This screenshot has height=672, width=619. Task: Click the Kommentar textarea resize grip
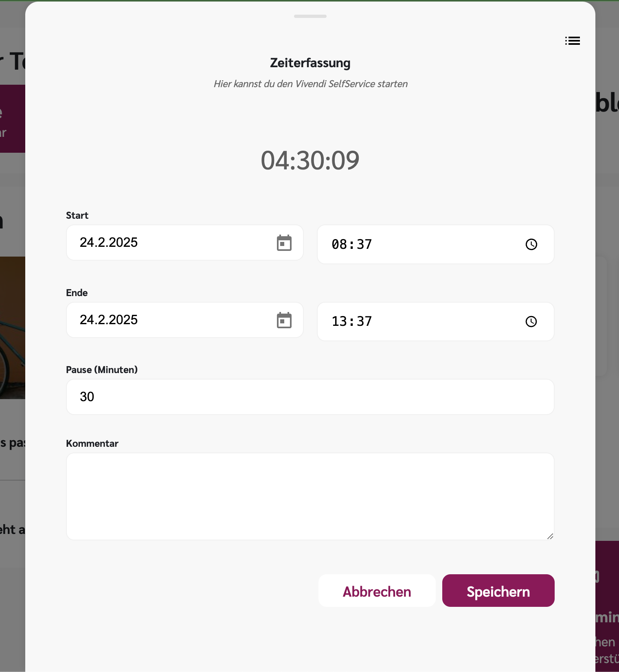point(550,536)
